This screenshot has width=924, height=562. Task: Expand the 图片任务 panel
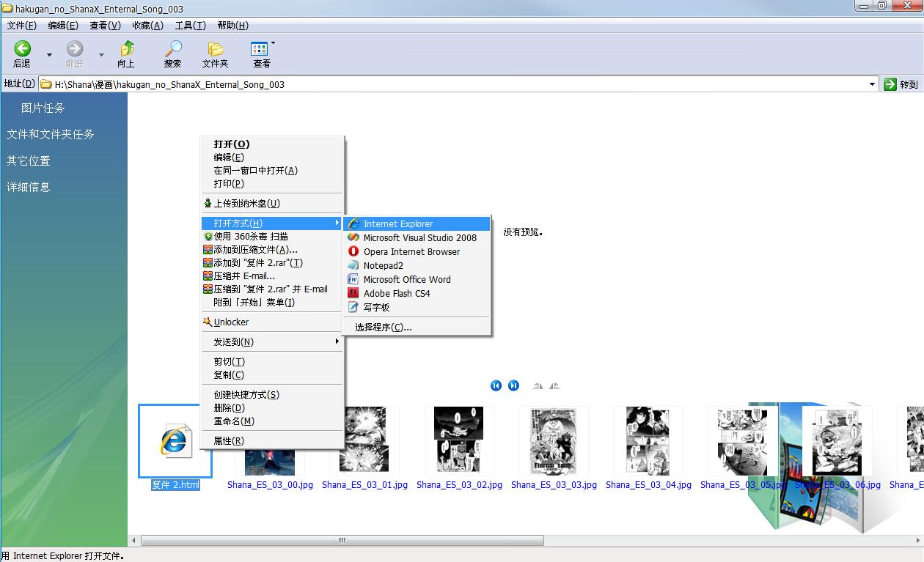click(x=43, y=108)
